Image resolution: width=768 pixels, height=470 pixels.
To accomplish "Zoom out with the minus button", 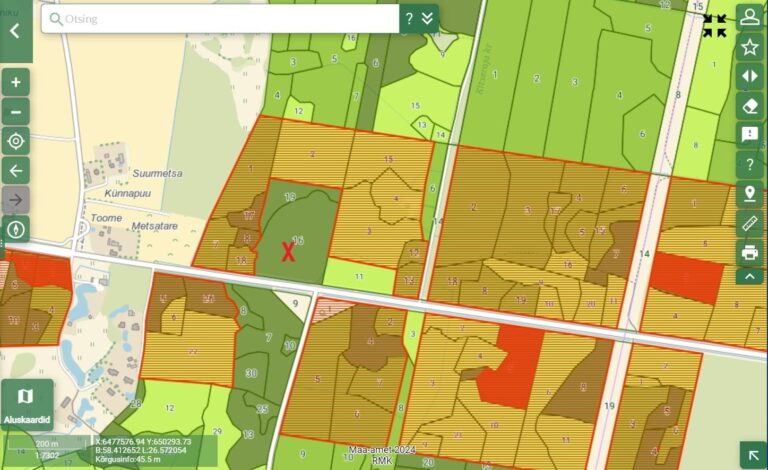I will (15, 111).
